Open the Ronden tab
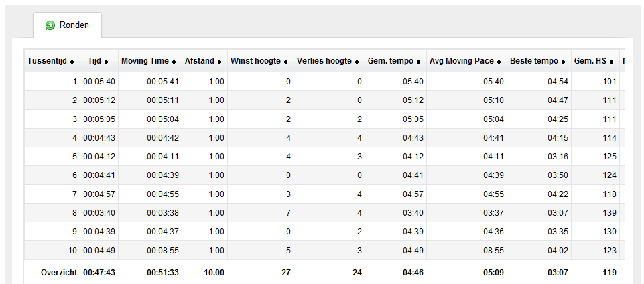Screen dimensions: 644x284 pos(68,25)
